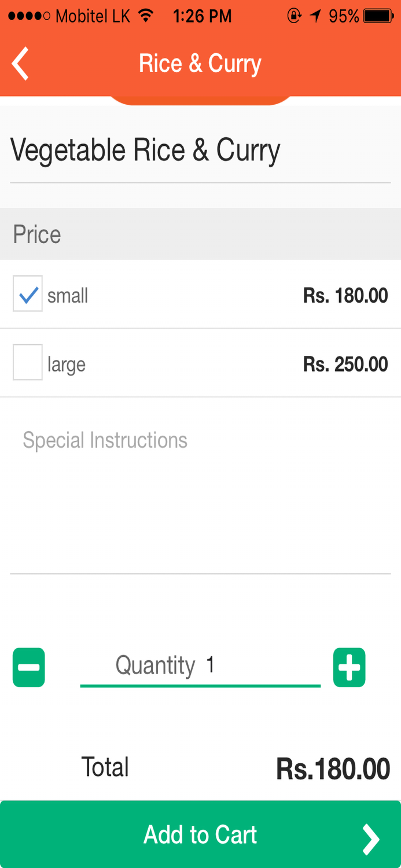Tap the location arrow in the status bar
The height and width of the screenshot is (868, 401).
(315, 16)
